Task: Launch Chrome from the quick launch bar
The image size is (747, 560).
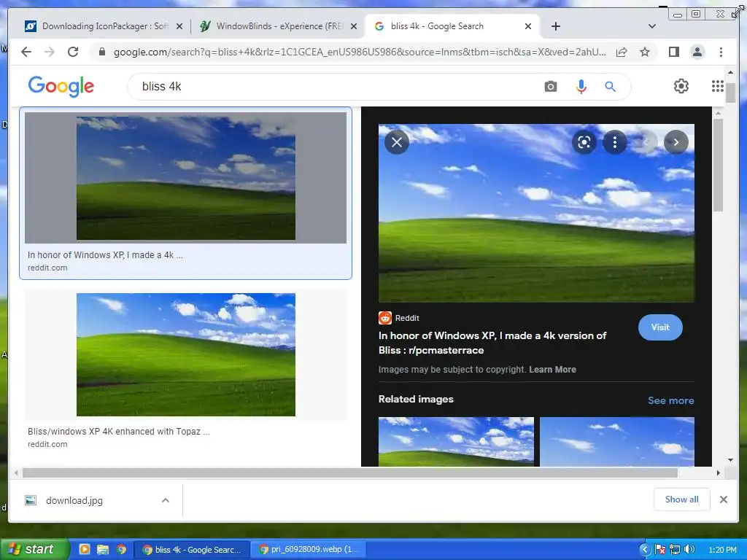Action: tap(122, 549)
